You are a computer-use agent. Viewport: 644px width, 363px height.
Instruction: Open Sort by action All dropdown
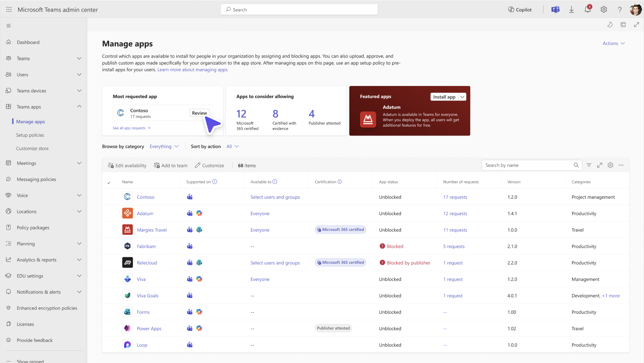click(232, 146)
